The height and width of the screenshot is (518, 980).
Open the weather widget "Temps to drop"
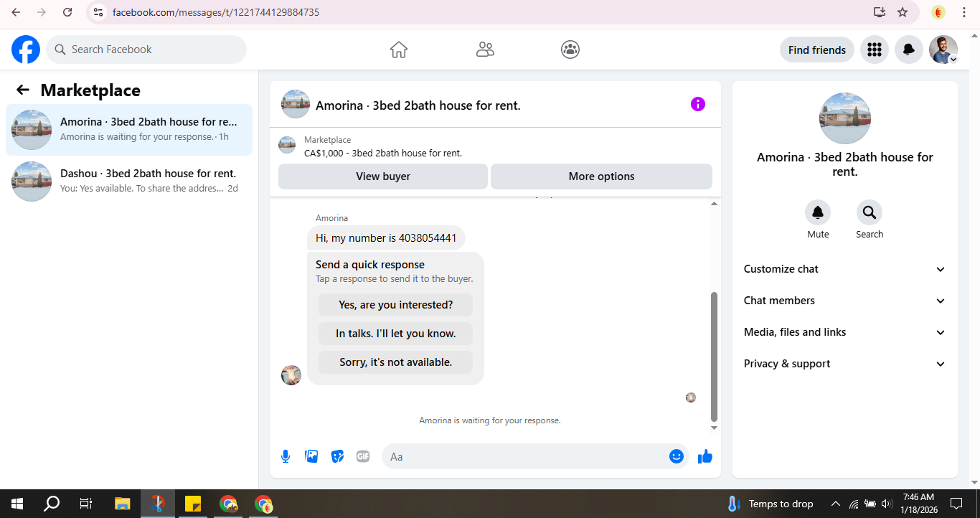point(770,504)
